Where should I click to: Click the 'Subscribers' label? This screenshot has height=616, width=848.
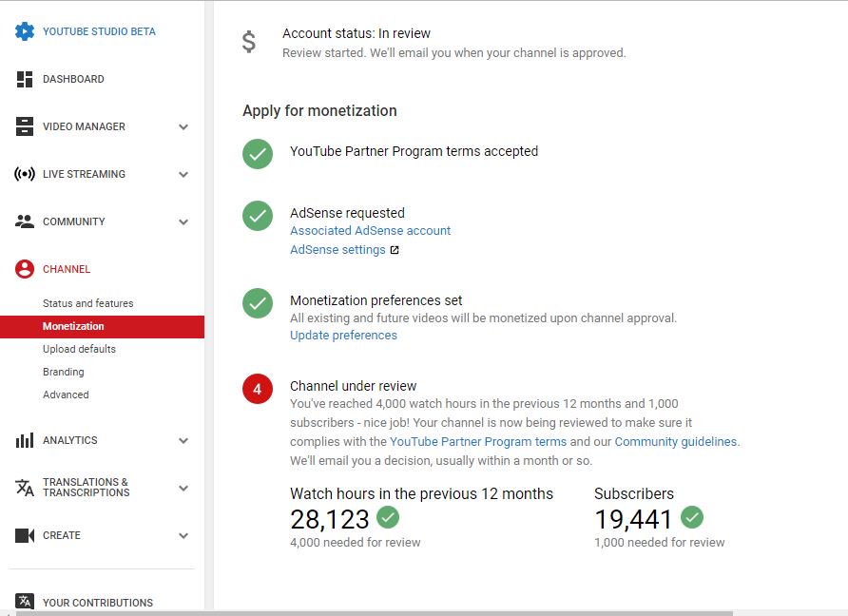pos(634,493)
